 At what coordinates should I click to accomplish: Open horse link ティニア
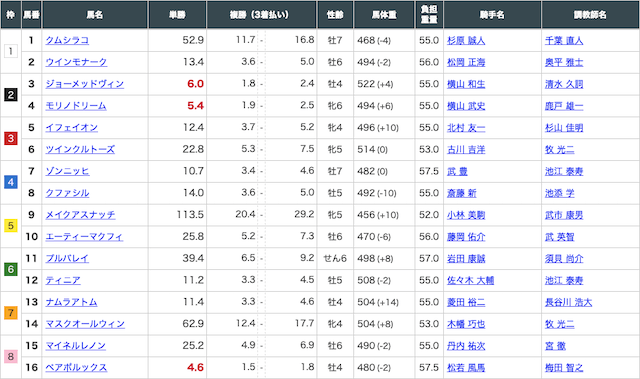pyautogui.click(x=63, y=280)
